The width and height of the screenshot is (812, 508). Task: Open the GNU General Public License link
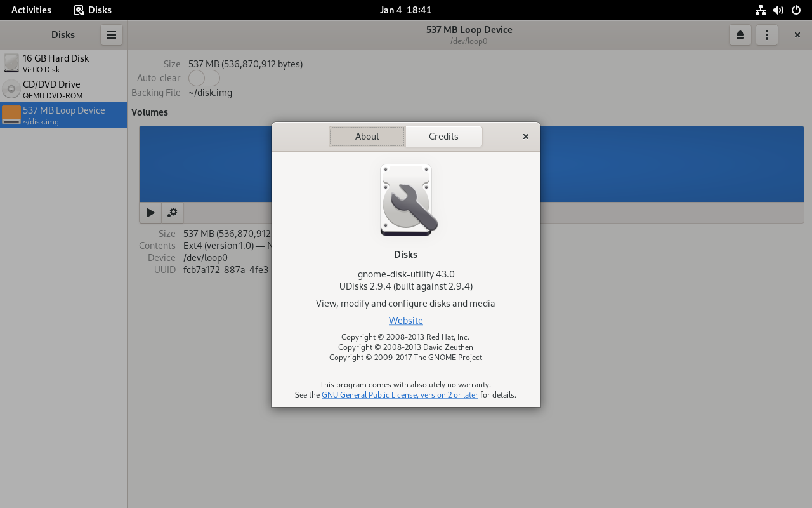pyautogui.click(x=400, y=395)
